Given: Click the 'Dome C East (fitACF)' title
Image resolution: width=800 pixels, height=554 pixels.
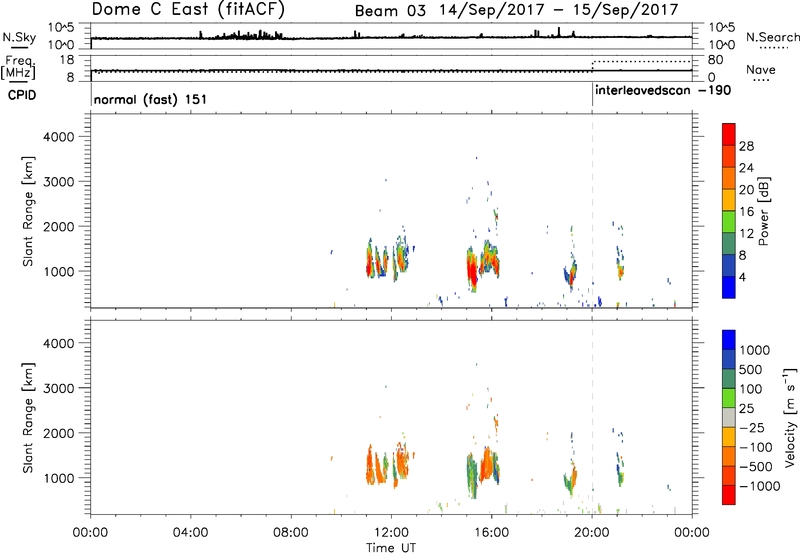Looking at the screenshot, I should [188, 10].
